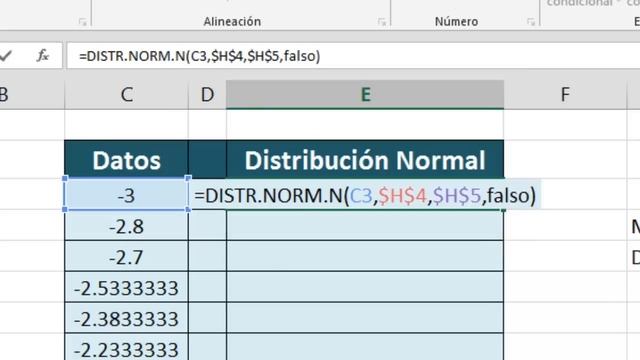Select cell containing -2.5333333

click(x=127, y=288)
